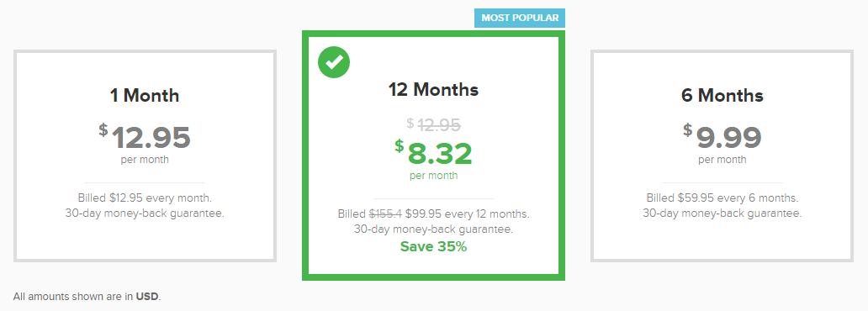Click 30-day money-back guarantee under 1 Month
Viewport: 868px width, 311px height.
tap(145, 213)
